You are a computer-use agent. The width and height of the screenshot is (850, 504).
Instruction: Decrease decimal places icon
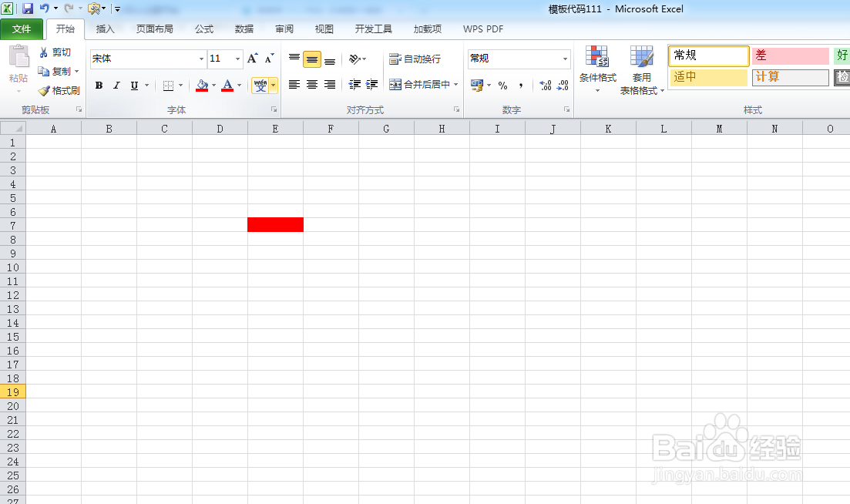[x=563, y=85]
